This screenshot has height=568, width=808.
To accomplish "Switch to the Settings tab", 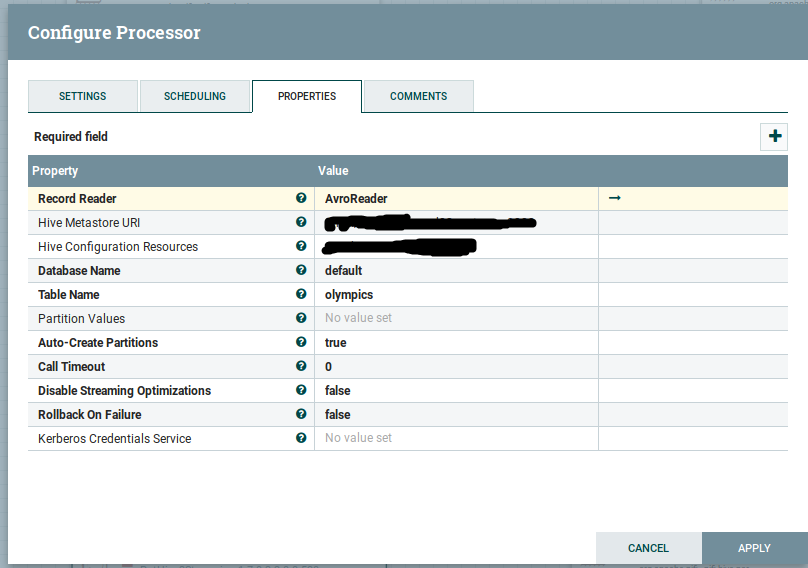I will [82, 96].
